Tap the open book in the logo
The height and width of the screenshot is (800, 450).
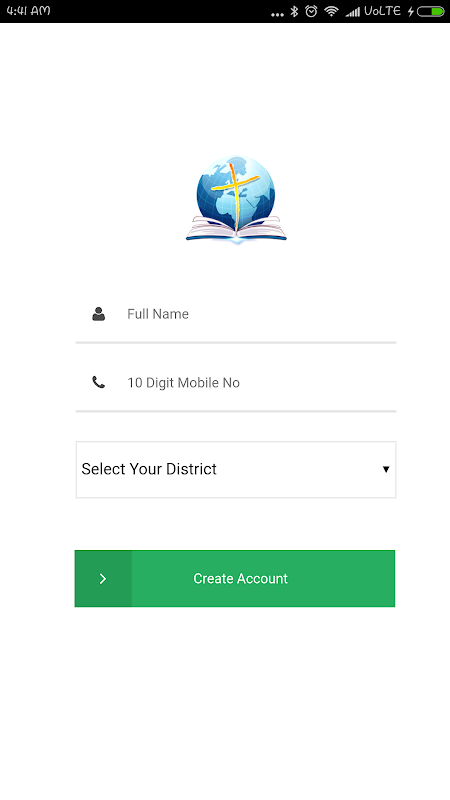pyautogui.click(x=236, y=229)
